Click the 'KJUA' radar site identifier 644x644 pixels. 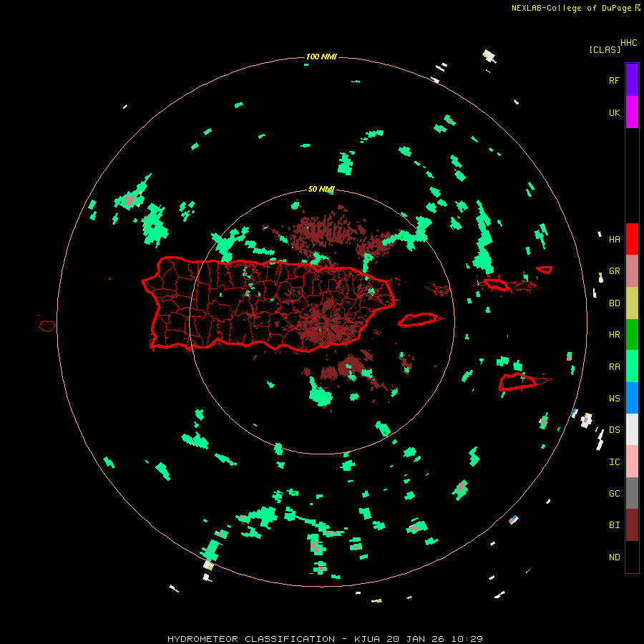click(367, 639)
